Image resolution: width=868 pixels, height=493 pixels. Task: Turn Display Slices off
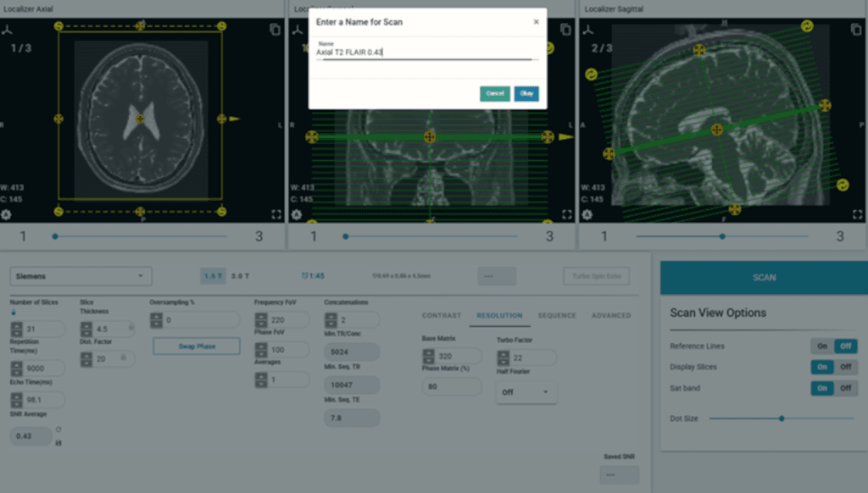click(x=845, y=367)
